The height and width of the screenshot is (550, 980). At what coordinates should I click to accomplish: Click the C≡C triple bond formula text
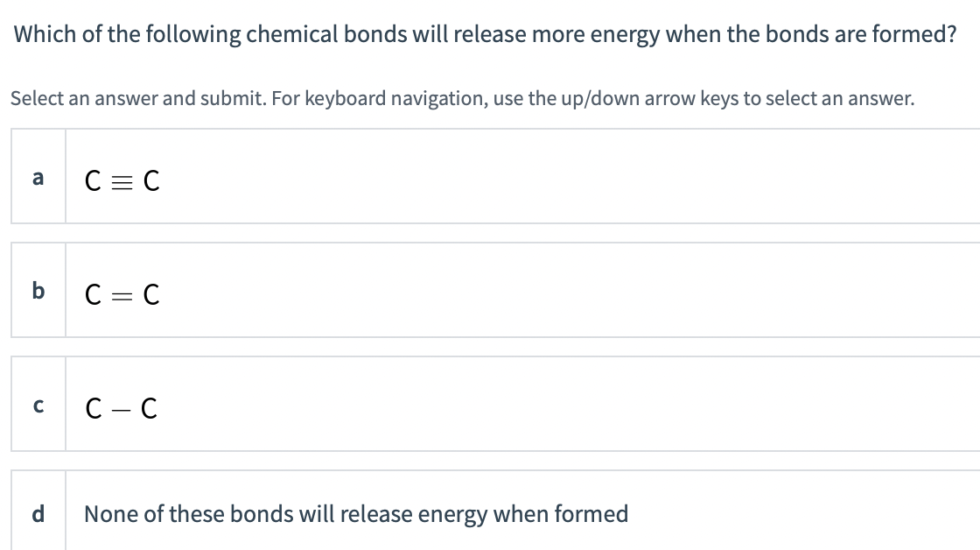tap(121, 180)
